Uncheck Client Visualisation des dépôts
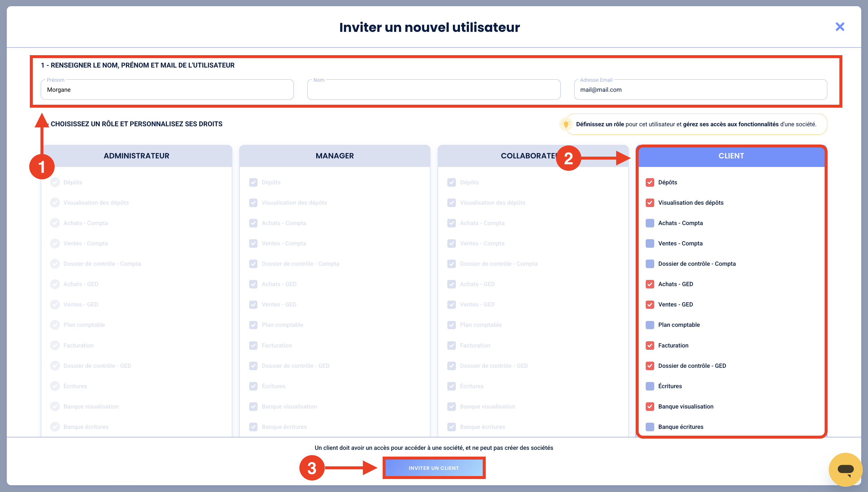 pyautogui.click(x=650, y=203)
